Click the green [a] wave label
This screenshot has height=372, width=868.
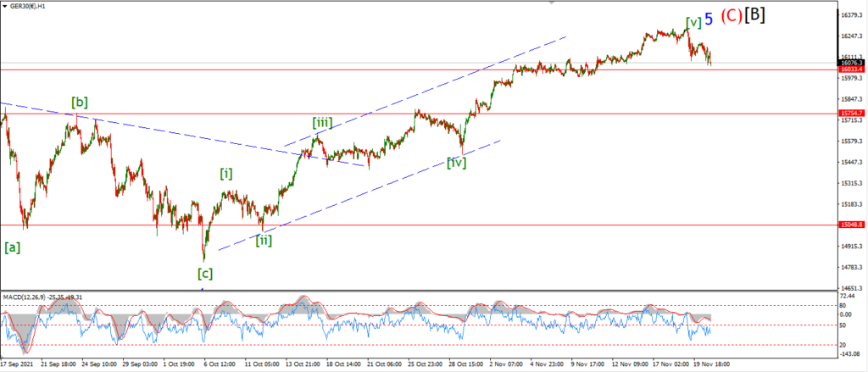click(12, 248)
